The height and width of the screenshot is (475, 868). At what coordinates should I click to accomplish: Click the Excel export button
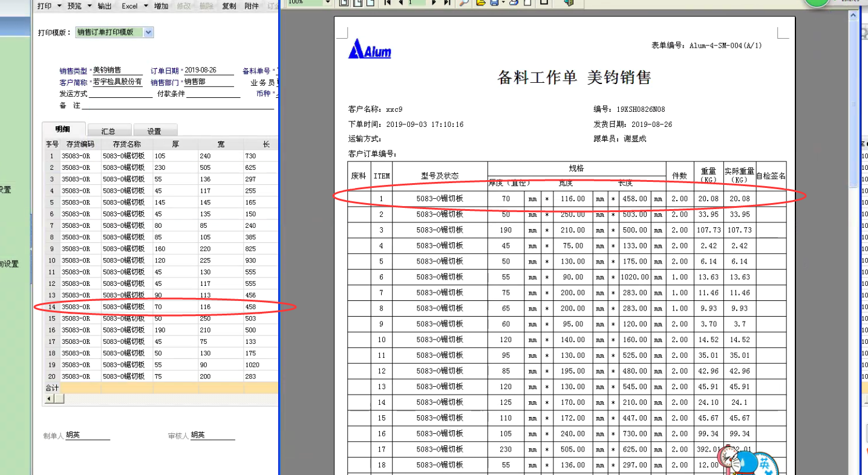click(129, 6)
